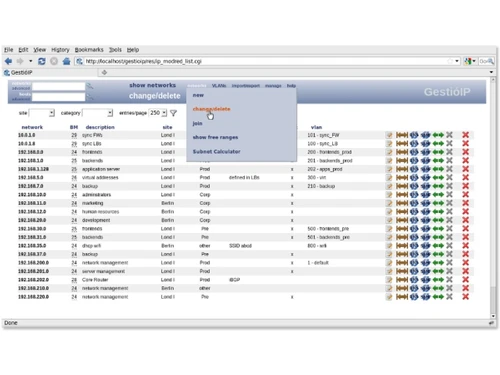Image resolution: width=500 pixels, height=375 pixels.
Task: Click the grey X icon for 192.168.210.0
Action: pos(449,288)
